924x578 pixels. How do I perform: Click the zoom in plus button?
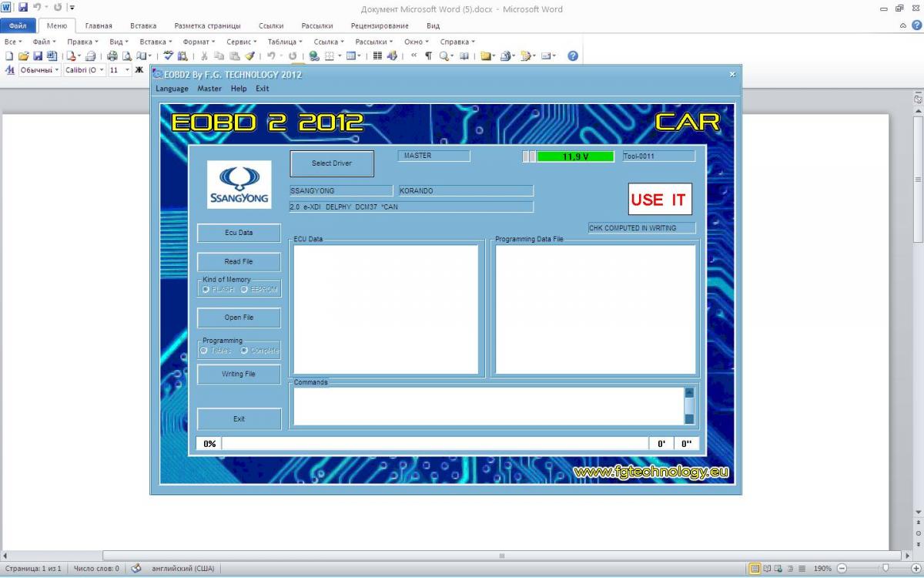click(916, 569)
